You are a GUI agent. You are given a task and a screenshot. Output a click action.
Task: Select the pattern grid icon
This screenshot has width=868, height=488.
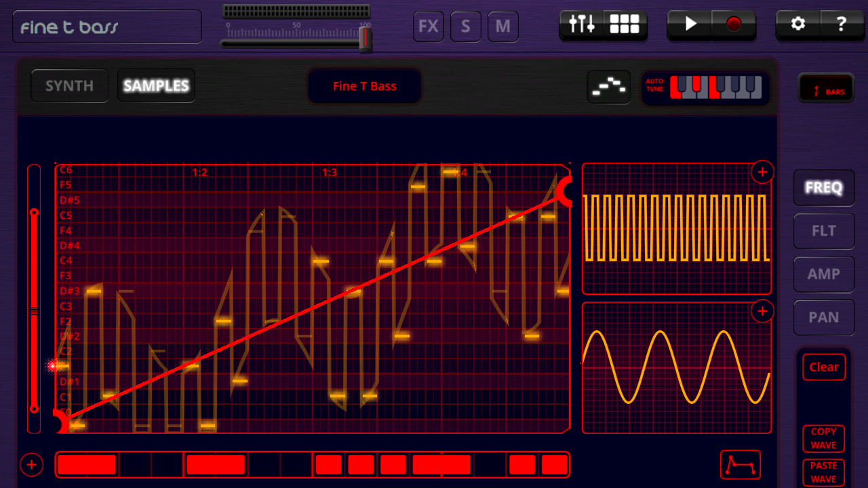[623, 24]
